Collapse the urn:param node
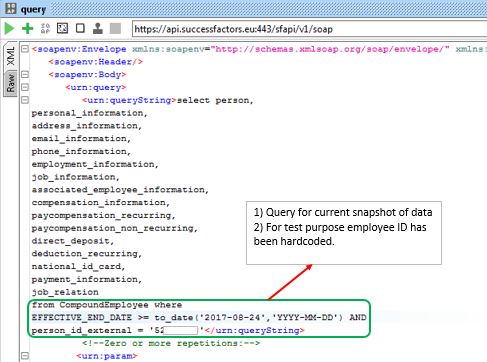This screenshot has width=487, height=362. click(x=25, y=356)
